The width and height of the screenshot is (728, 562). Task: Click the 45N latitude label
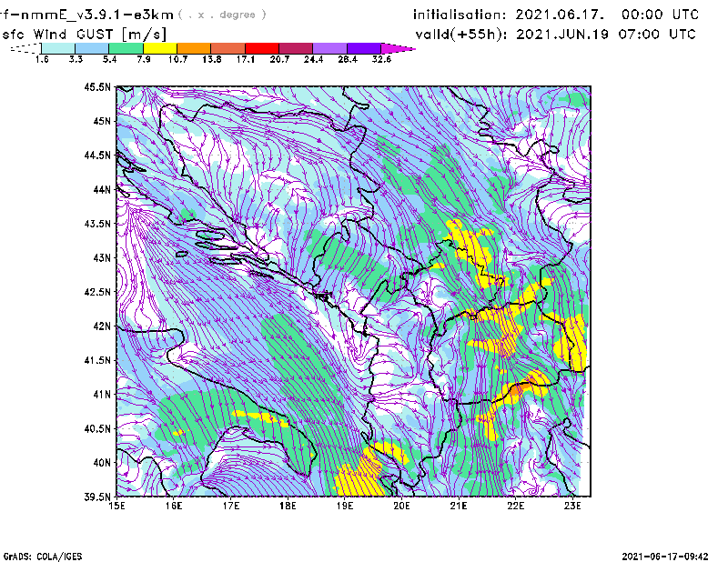(x=102, y=121)
